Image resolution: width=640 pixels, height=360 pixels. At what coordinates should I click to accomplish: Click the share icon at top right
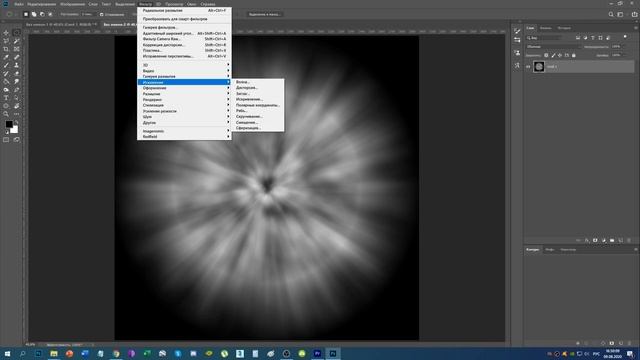634,14
